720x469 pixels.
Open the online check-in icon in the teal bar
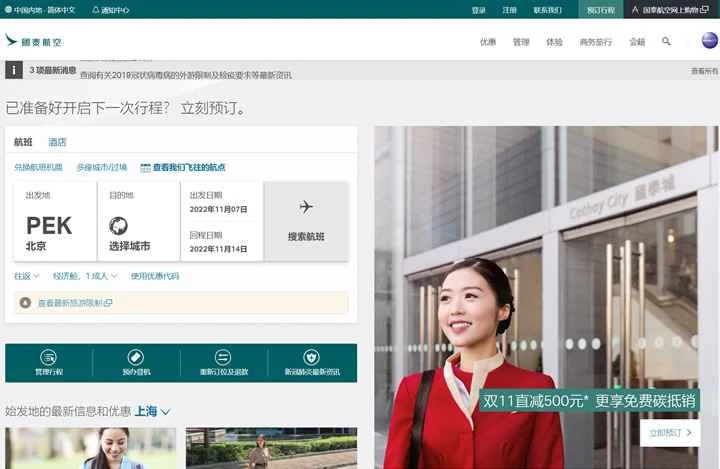[136, 357]
